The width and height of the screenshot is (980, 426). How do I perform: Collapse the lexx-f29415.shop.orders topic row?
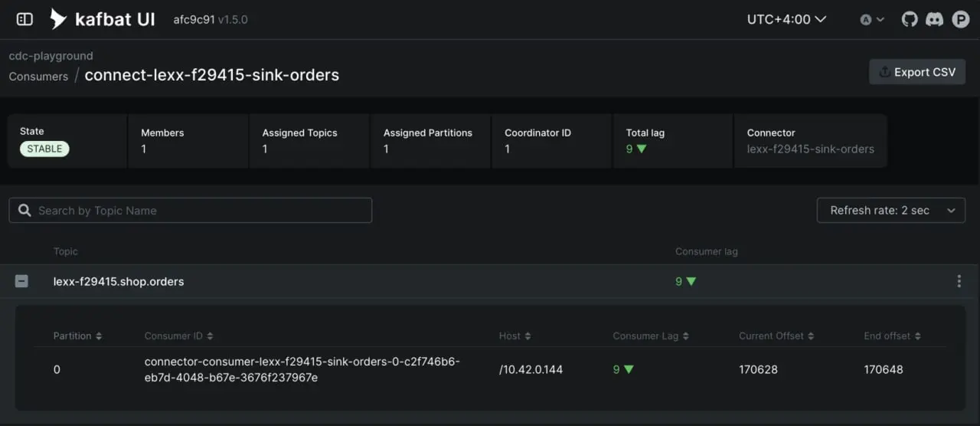click(21, 281)
